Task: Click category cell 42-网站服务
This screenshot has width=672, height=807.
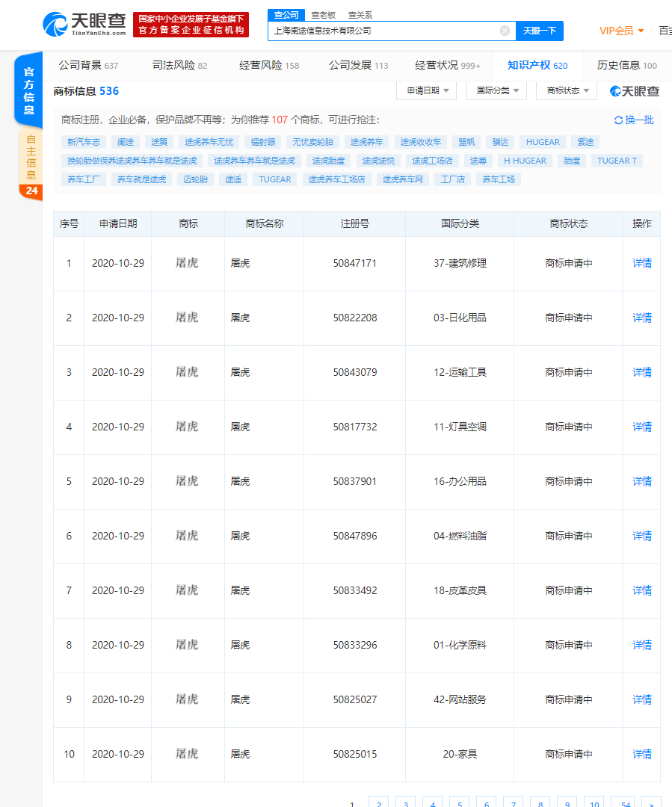Action: pyautogui.click(x=460, y=699)
